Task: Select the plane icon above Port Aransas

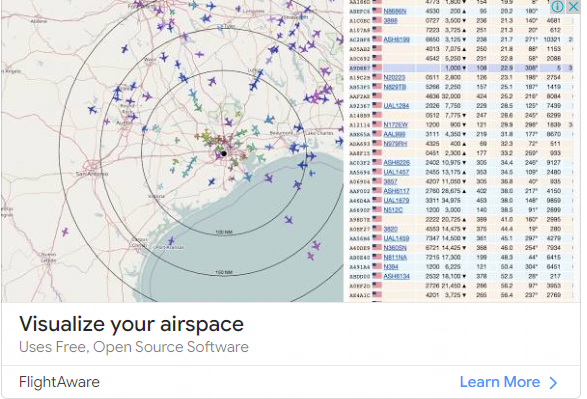Action: (x=171, y=241)
